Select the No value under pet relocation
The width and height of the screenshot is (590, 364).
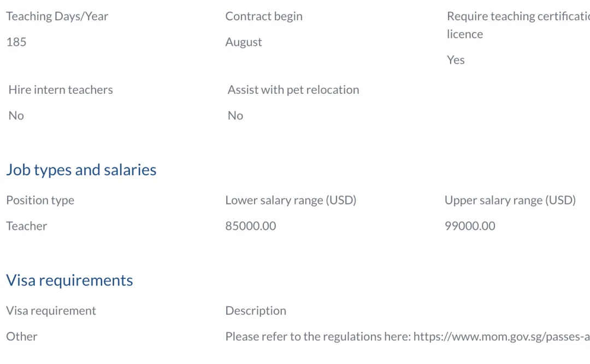click(235, 116)
